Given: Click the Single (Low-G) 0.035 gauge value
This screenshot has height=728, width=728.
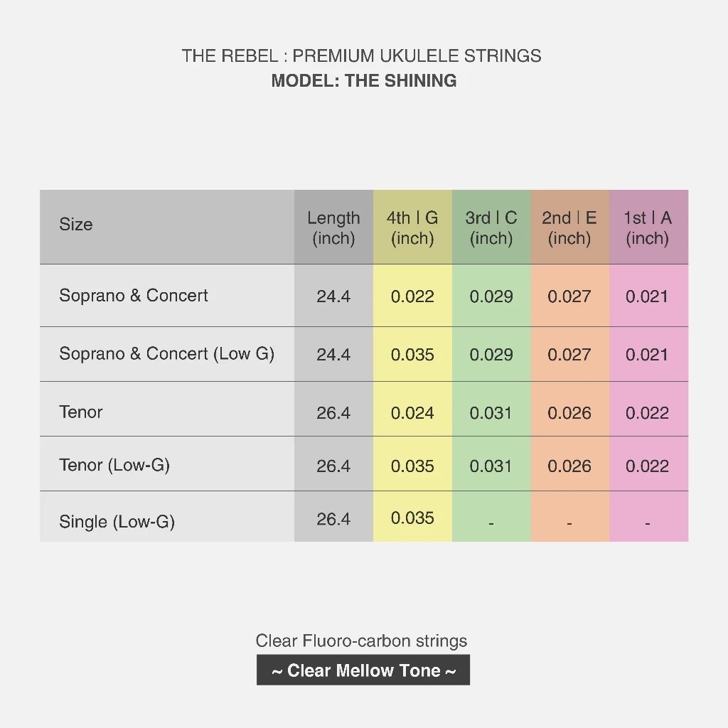Looking at the screenshot, I should [x=412, y=518].
